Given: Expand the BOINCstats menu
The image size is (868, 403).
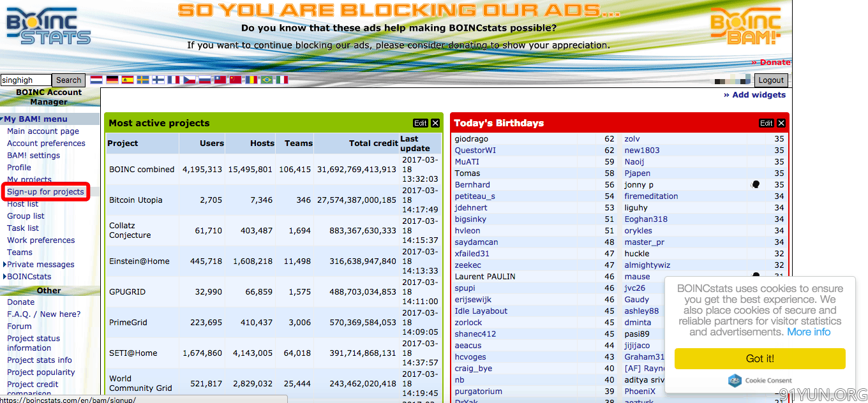Looking at the screenshot, I should pyautogui.click(x=27, y=277).
